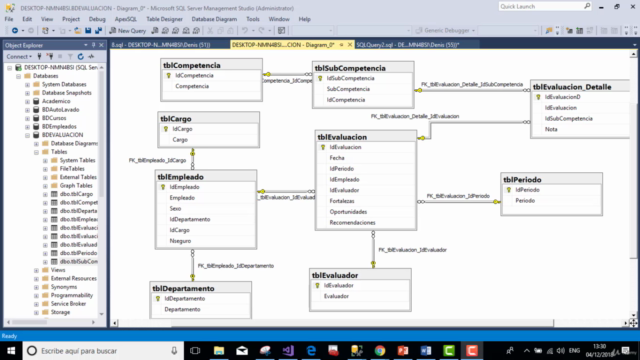Select dbo.tblPeriodo in Object Explorer
Image resolution: width=640 pixels, height=360 pixels.
pyautogui.click(x=78, y=253)
